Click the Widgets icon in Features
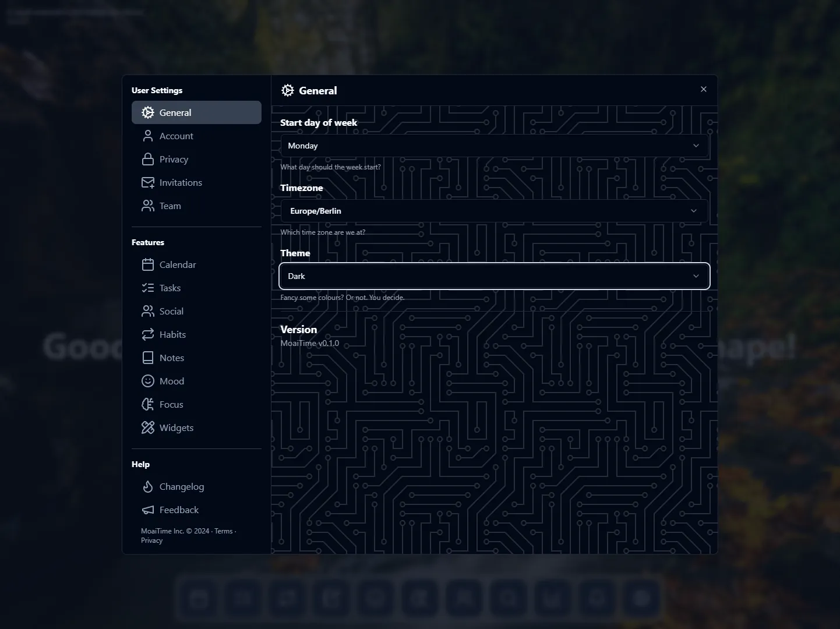Viewport: 840px width, 629px height. tap(147, 427)
